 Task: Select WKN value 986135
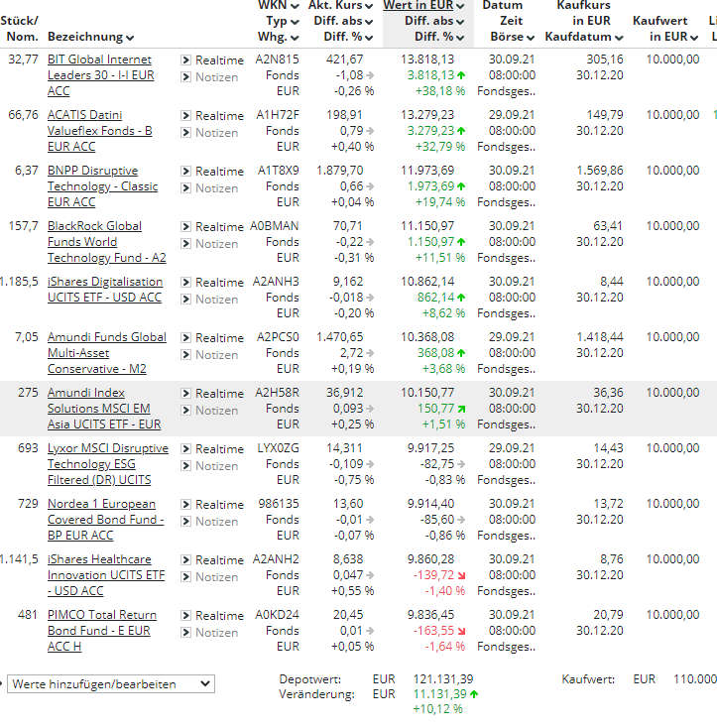pos(279,504)
